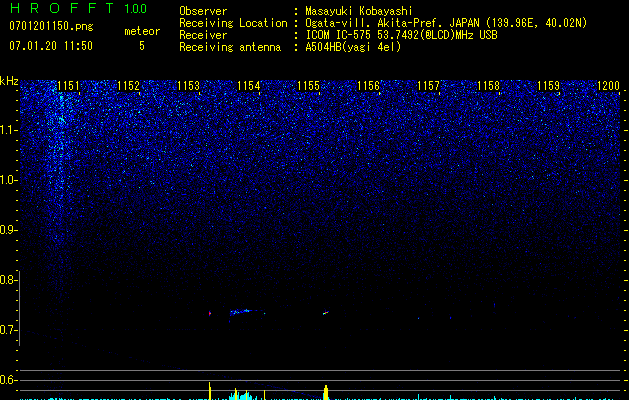Click the 0.8 kHz axis label
The image size is (629, 400).
pos(8,280)
